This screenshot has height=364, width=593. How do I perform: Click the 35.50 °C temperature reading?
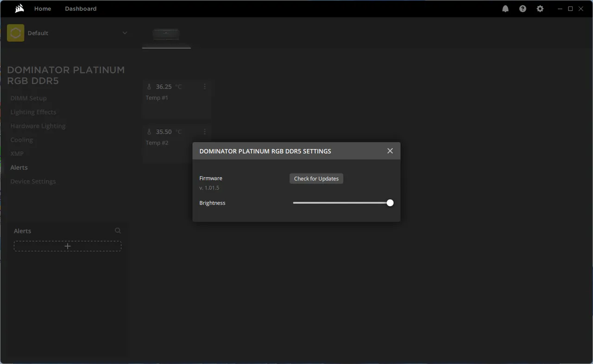(x=169, y=132)
